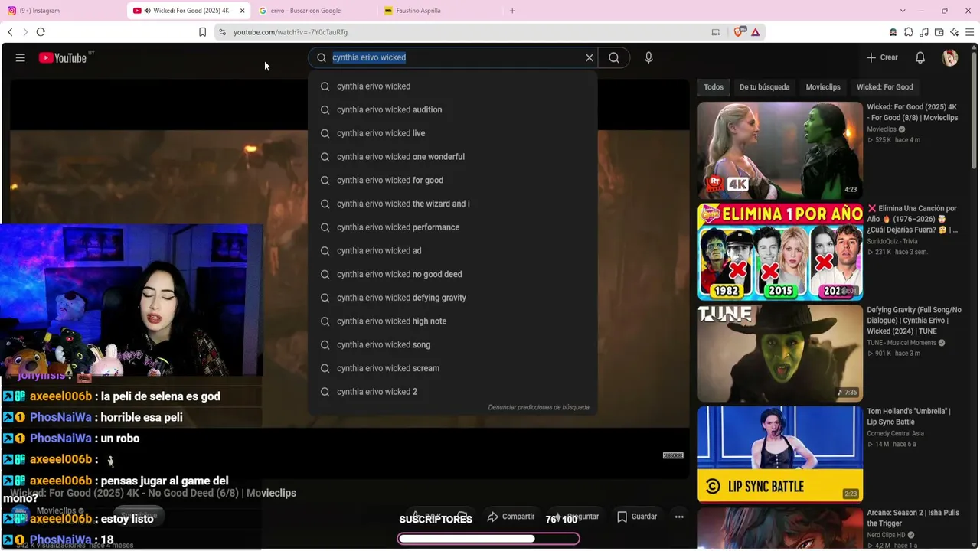Open the Brave Shields lion icon

point(739,32)
